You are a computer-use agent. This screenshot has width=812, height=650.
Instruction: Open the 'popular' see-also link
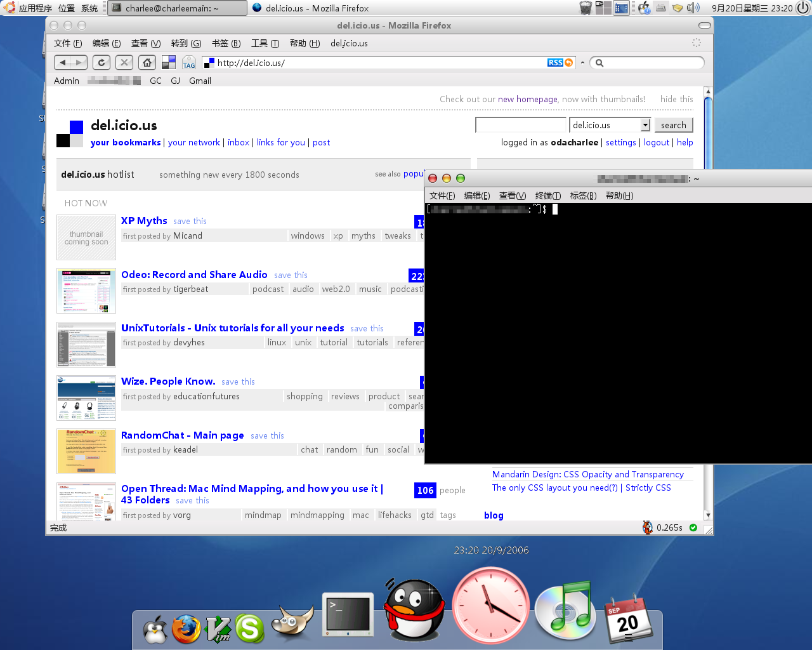tap(413, 174)
